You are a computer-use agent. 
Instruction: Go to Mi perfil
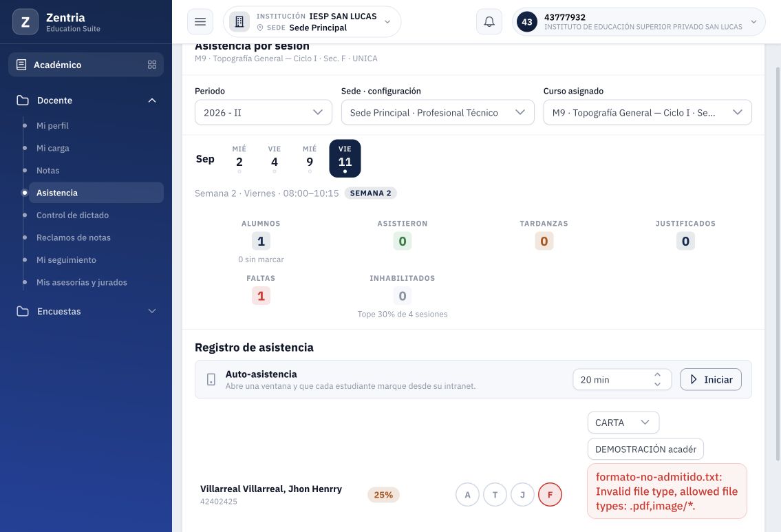[52, 125]
